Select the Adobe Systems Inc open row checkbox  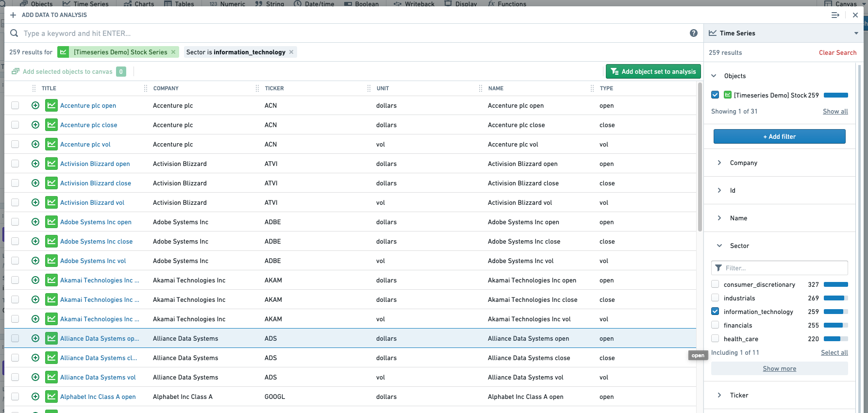(15, 222)
